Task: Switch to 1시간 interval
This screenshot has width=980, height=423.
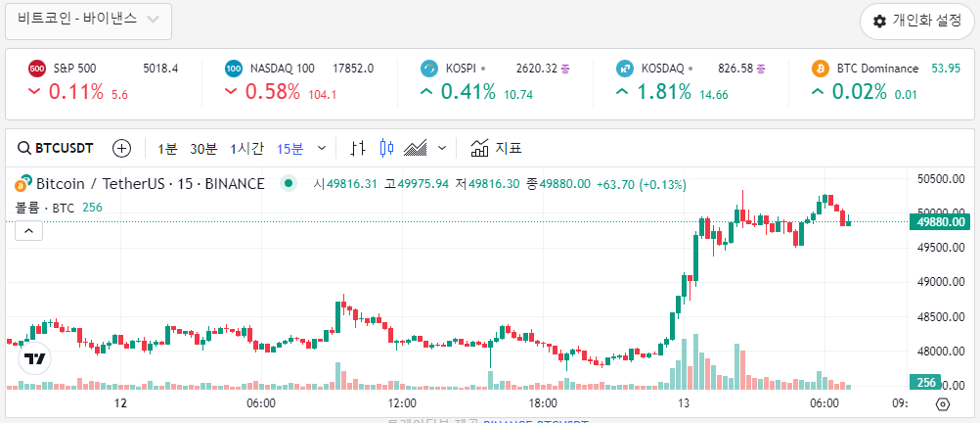Action: tap(246, 148)
